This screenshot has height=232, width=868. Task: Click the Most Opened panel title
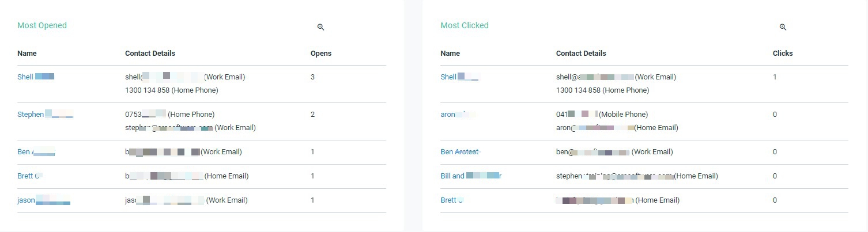pyautogui.click(x=42, y=25)
